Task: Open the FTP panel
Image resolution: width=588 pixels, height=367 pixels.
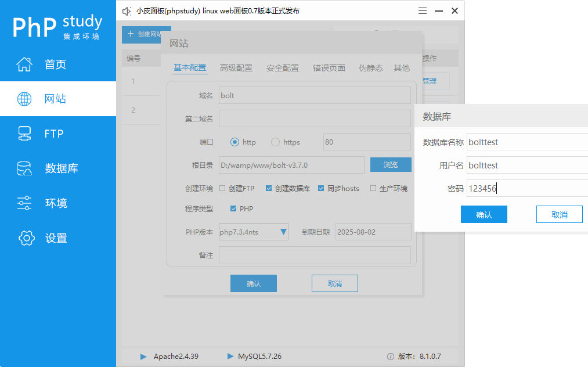Action: point(56,134)
